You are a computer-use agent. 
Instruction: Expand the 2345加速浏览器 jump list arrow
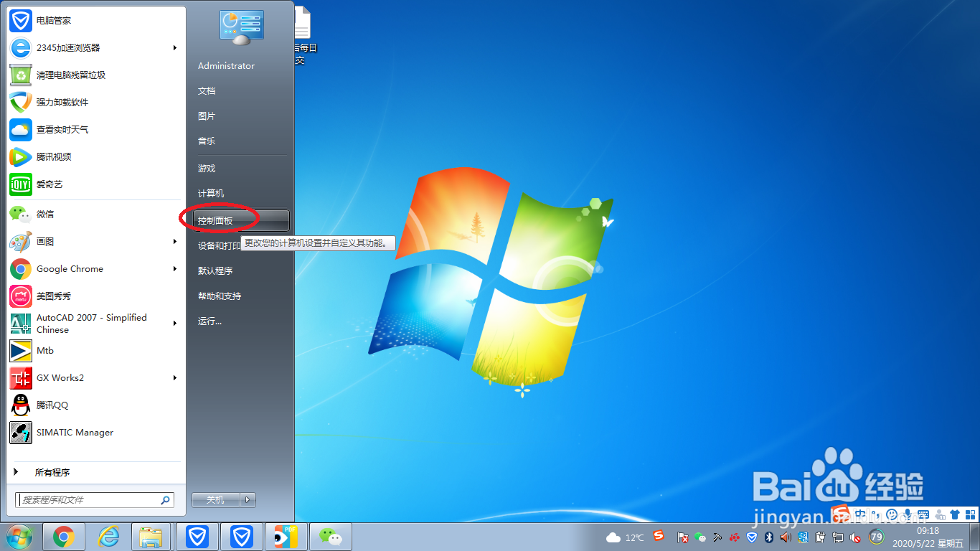tap(174, 47)
